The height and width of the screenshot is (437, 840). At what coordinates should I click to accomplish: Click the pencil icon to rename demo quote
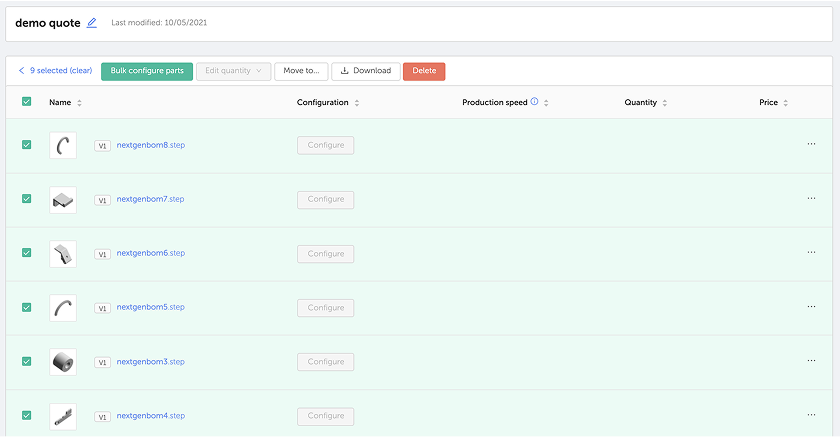92,22
